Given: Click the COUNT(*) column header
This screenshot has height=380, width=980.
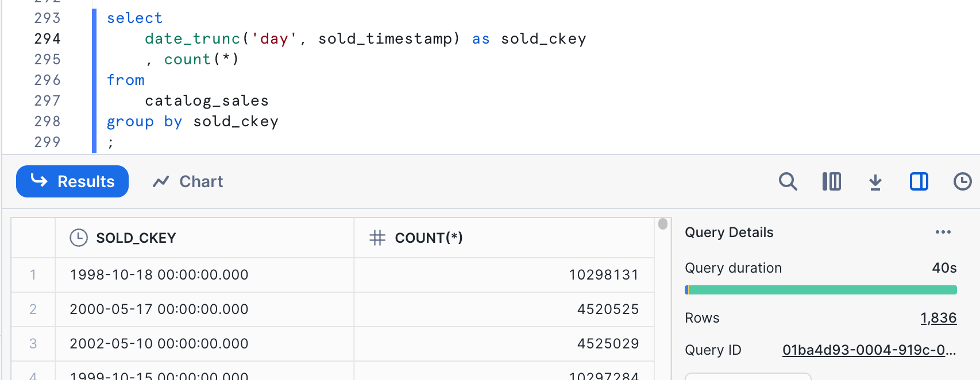Looking at the screenshot, I should (429, 238).
